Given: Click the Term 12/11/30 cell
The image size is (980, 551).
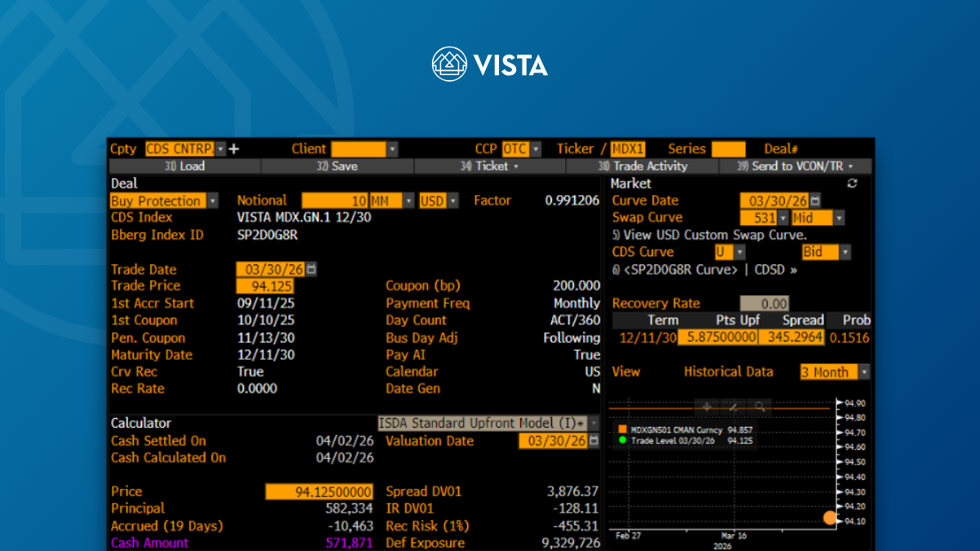Looking at the screenshot, I should click(x=648, y=338).
